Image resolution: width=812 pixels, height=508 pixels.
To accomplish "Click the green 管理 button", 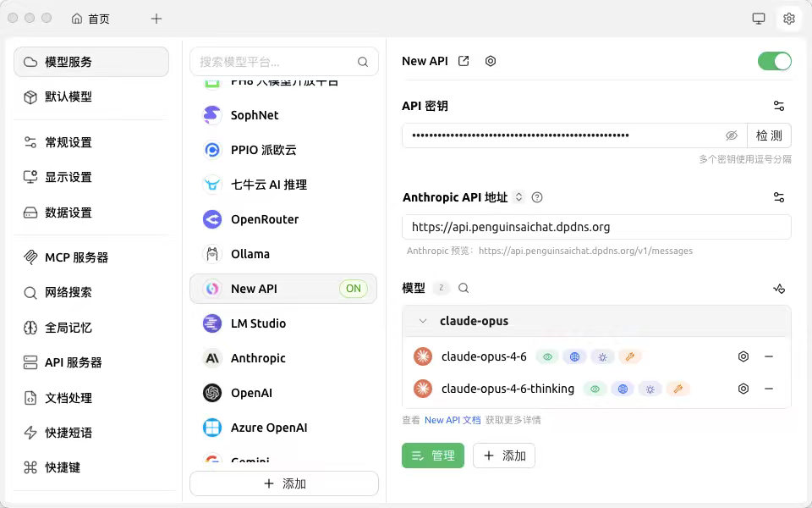I will 433,456.
